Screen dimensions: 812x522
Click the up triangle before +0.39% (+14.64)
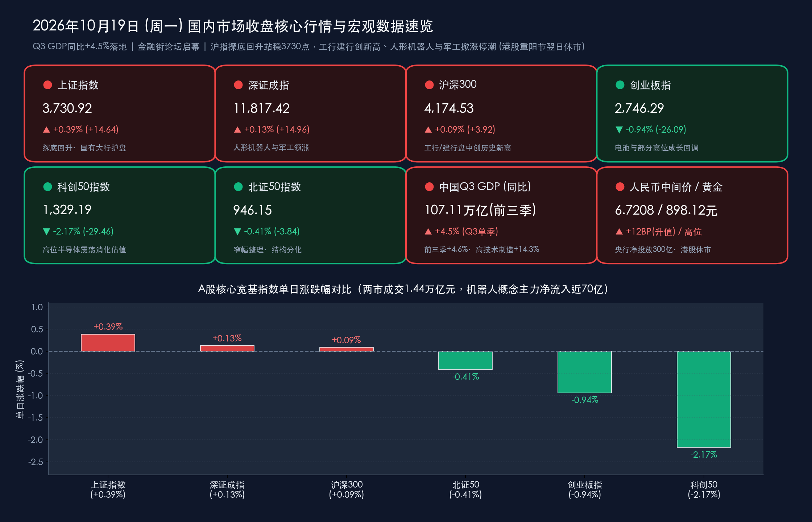point(46,129)
